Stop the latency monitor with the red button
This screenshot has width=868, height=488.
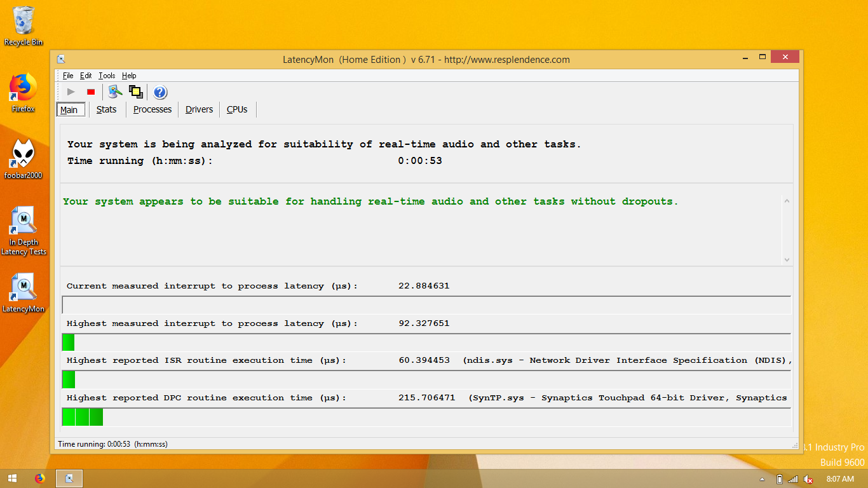pos(91,91)
